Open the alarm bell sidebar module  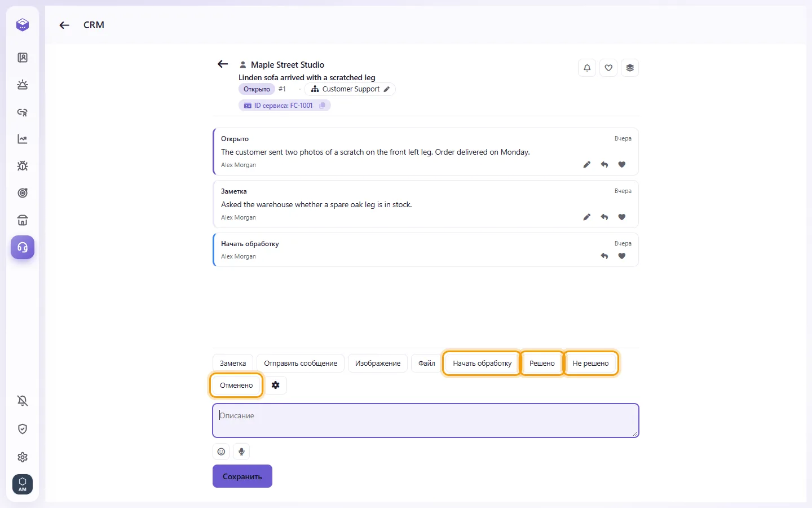click(23, 85)
